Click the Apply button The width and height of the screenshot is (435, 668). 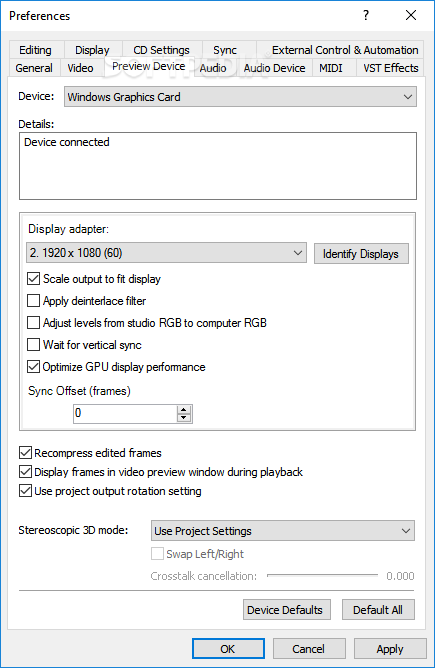click(x=390, y=649)
